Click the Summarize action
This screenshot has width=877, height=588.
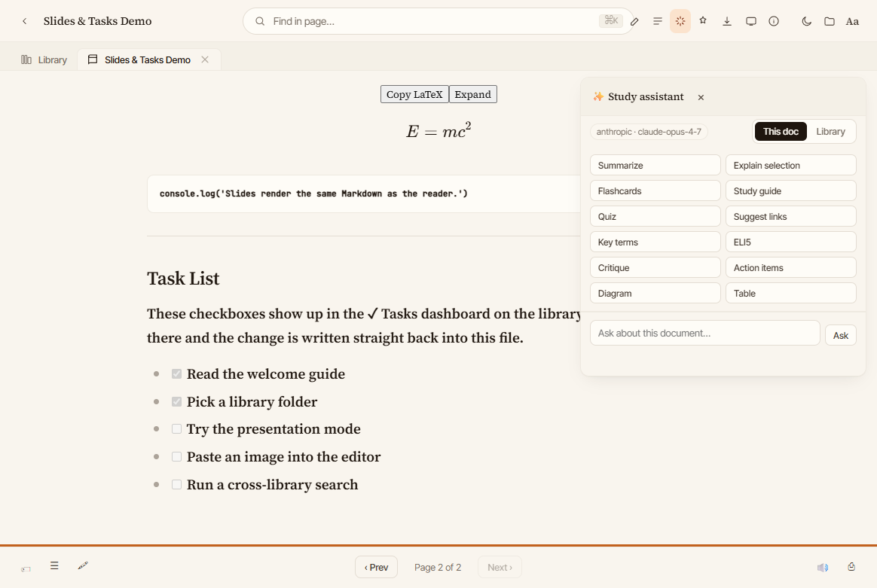pyautogui.click(x=655, y=166)
